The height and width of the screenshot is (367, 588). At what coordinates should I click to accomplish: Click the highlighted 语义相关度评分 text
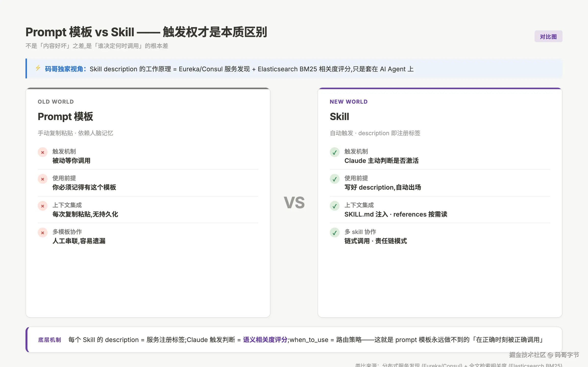coord(265,340)
